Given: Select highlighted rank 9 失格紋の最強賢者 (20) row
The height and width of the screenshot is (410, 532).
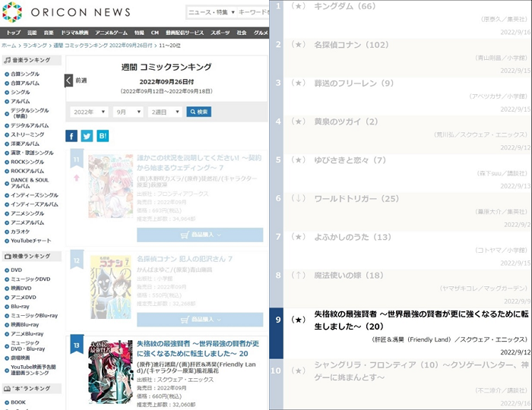Looking at the screenshot, I should point(401,333).
